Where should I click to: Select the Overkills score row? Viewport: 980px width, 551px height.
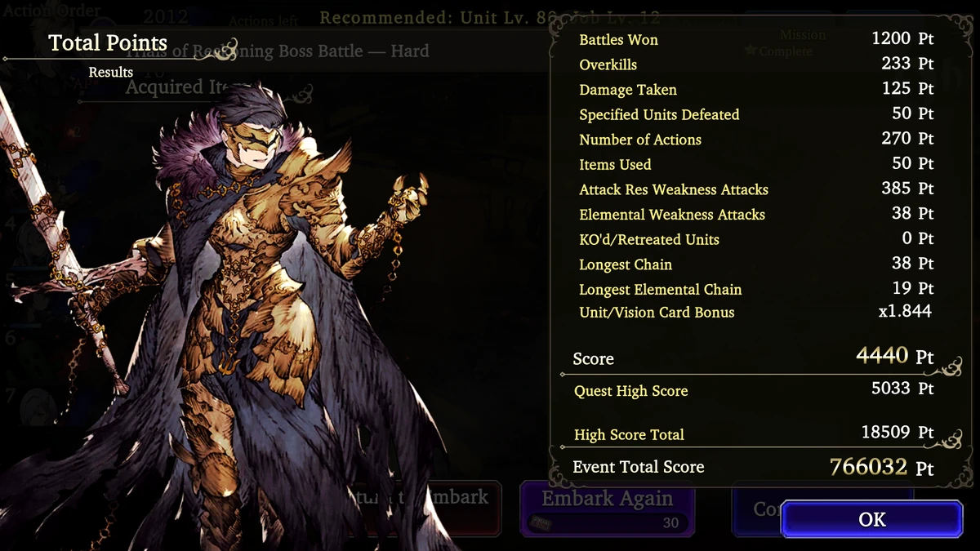tap(756, 64)
